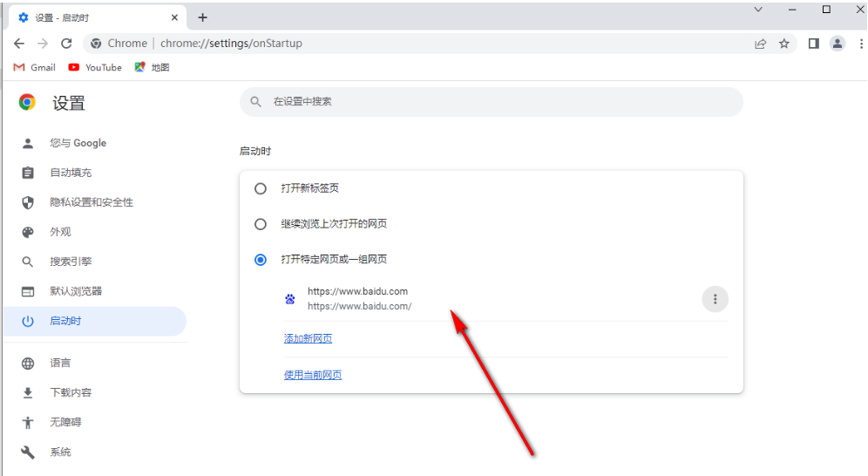The height and width of the screenshot is (476, 868).
Task: Toggle the side panel icon
Action: tap(813, 44)
